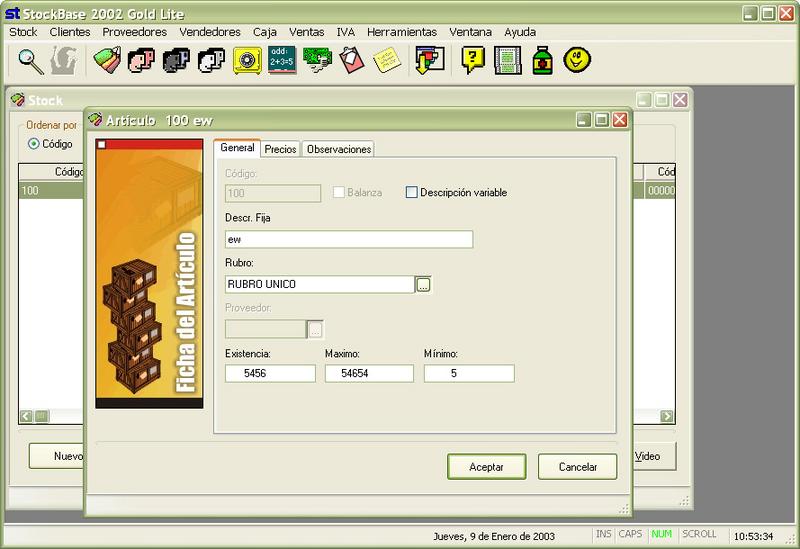Screen dimensions: 800x549
Task: Click the Existencia field with 5456
Action: [270, 373]
